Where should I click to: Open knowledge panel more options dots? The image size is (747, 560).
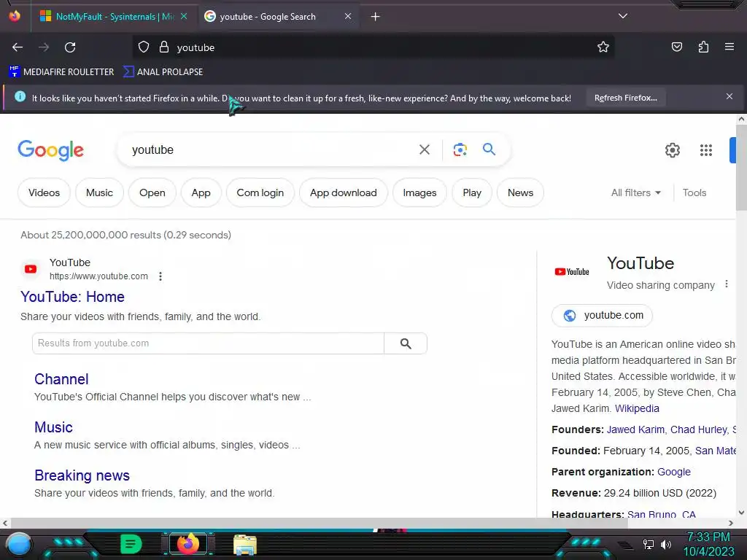[726, 284]
